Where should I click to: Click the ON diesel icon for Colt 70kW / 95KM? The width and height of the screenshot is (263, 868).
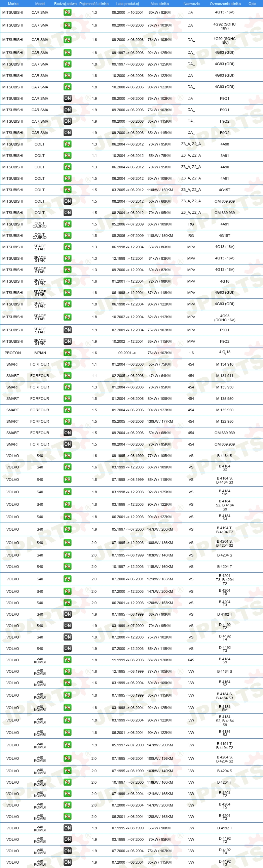click(68, 213)
